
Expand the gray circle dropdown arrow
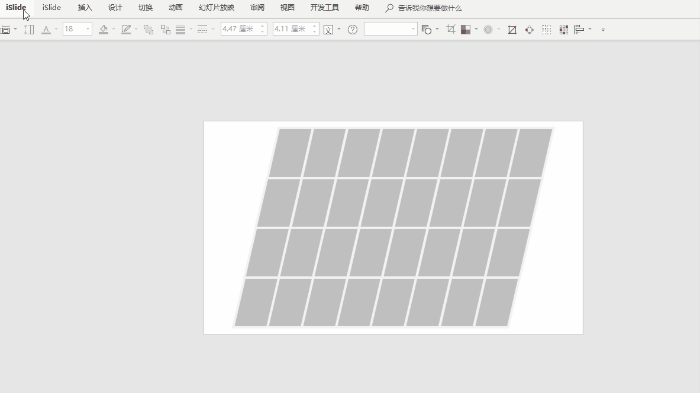click(x=499, y=29)
